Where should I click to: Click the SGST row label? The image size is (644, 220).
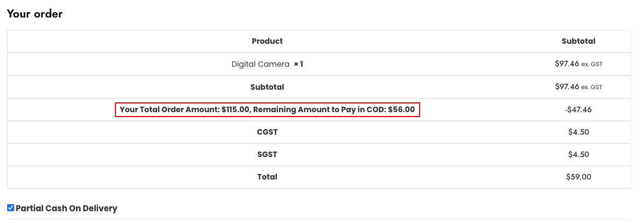(x=268, y=155)
